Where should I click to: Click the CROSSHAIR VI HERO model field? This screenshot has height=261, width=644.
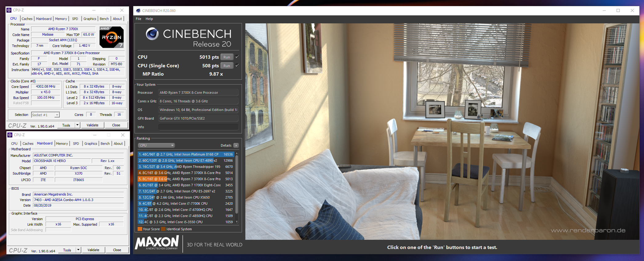[62, 161]
